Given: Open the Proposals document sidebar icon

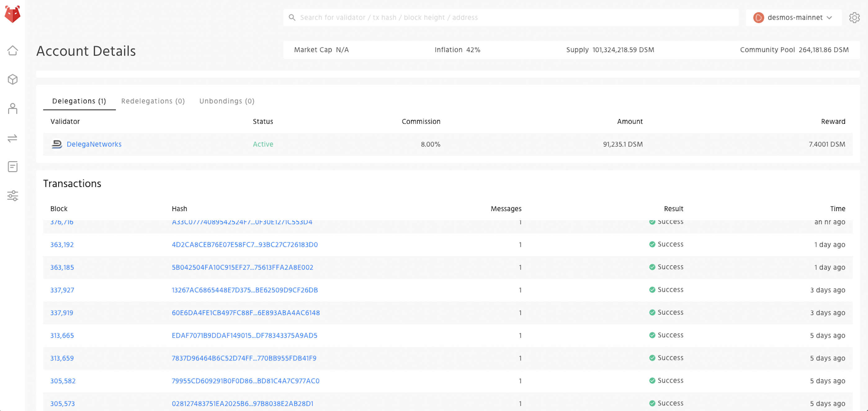Looking at the screenshot, I should pyautogui.click(x=12, y=167).
